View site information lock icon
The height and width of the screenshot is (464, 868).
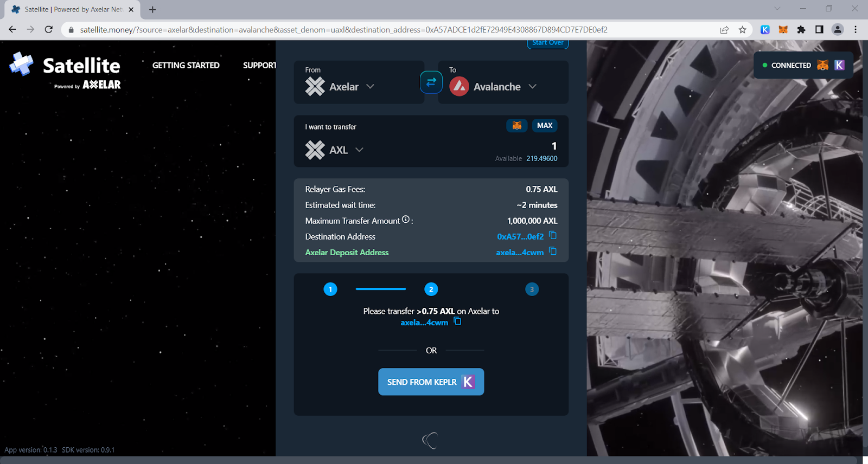coord(71,30)
